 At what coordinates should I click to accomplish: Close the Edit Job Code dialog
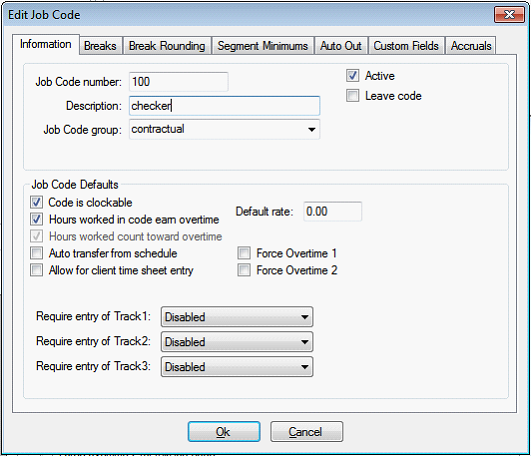[x=509, y=15]
